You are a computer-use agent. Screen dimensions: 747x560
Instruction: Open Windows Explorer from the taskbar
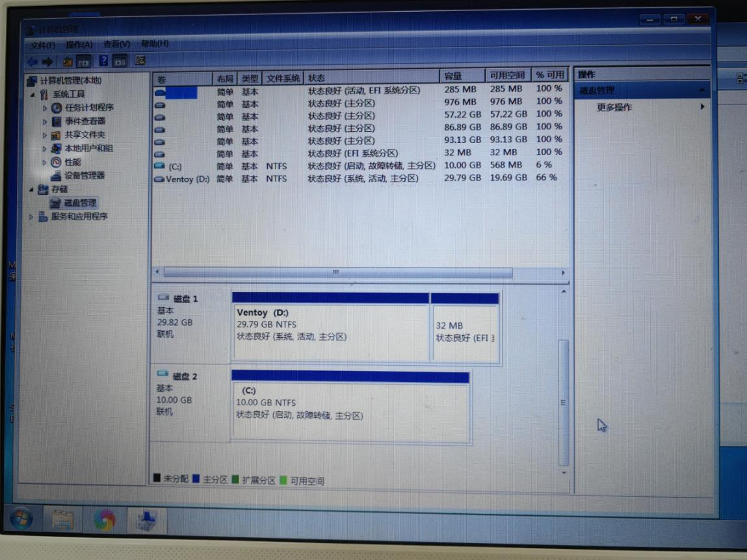tap(62, 520)
